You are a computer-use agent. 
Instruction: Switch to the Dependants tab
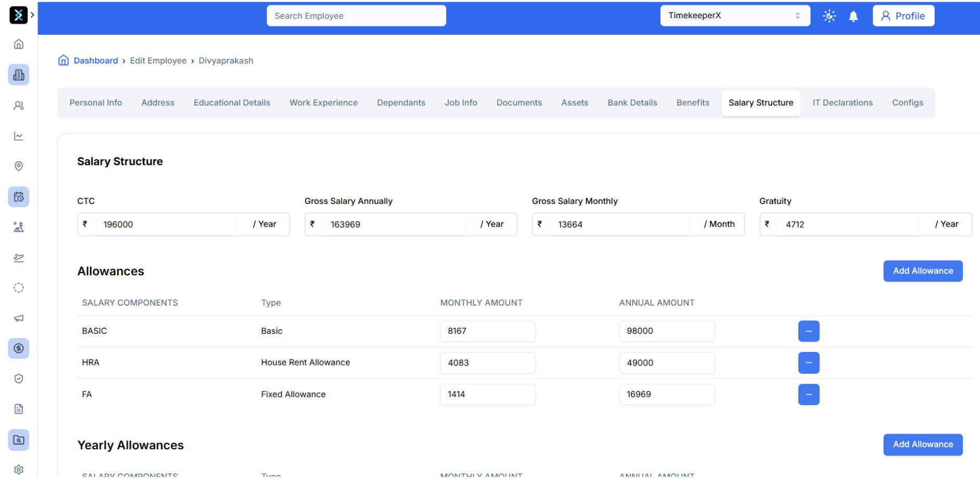pyautogui.click(x=401, y=103)
